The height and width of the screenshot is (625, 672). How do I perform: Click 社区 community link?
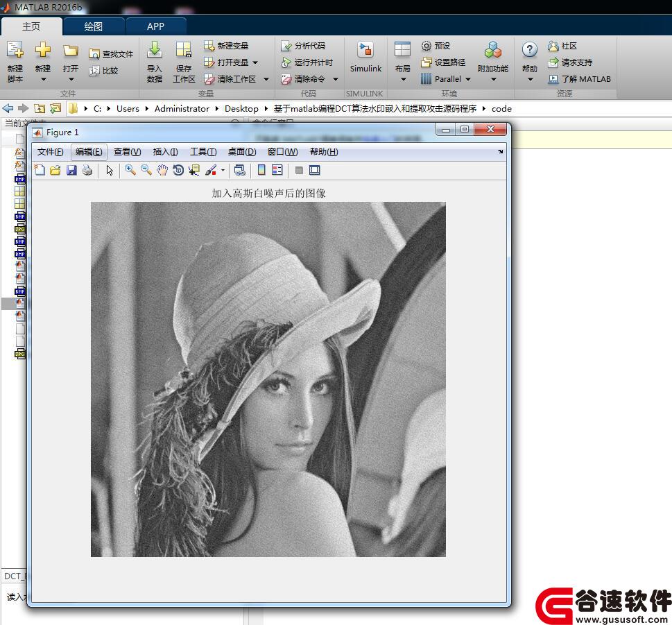click(x=562, y=46)
